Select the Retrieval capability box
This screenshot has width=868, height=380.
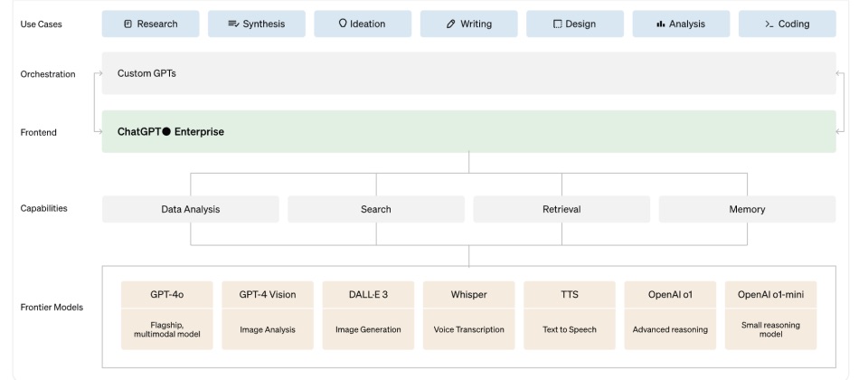(x=561, y=209)
